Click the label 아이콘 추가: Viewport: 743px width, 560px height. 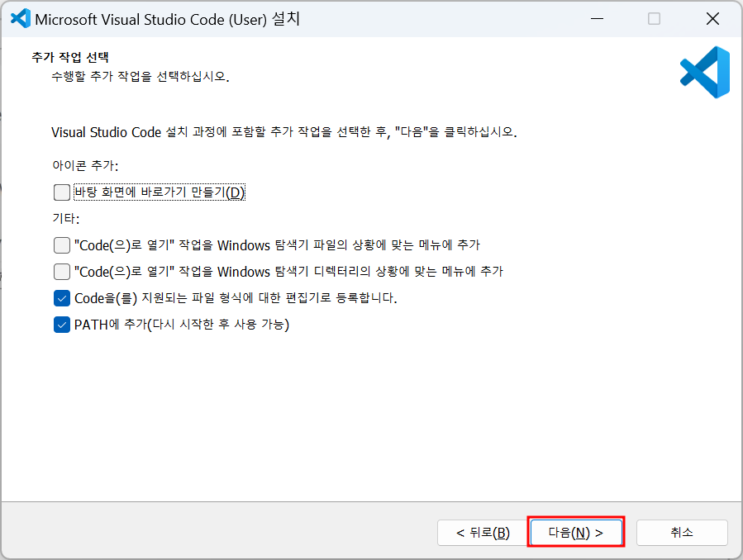pos(85,165)
